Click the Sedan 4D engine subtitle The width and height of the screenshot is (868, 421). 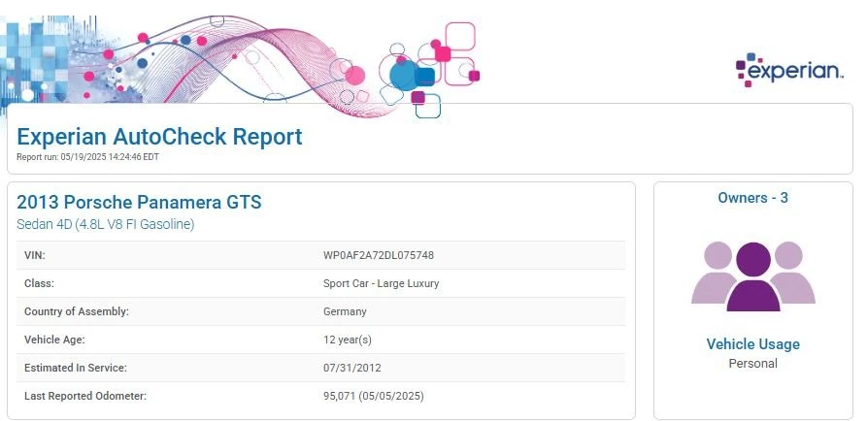[x=105, y=225]
